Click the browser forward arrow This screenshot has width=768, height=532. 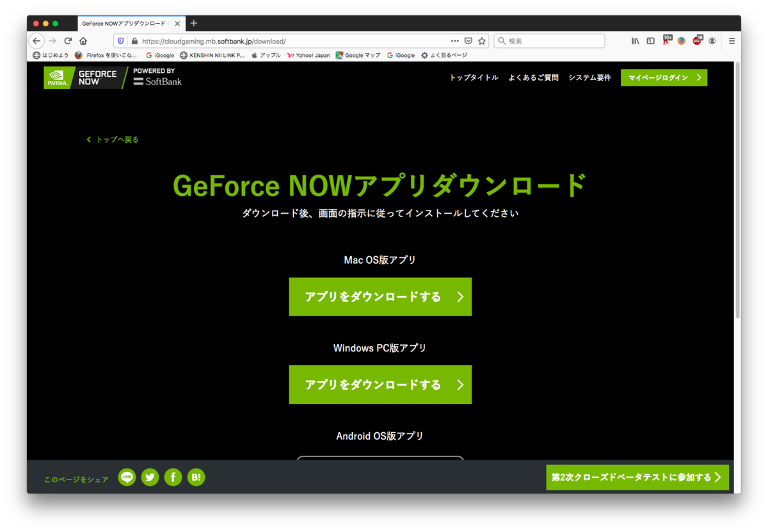tap(52, 41)
